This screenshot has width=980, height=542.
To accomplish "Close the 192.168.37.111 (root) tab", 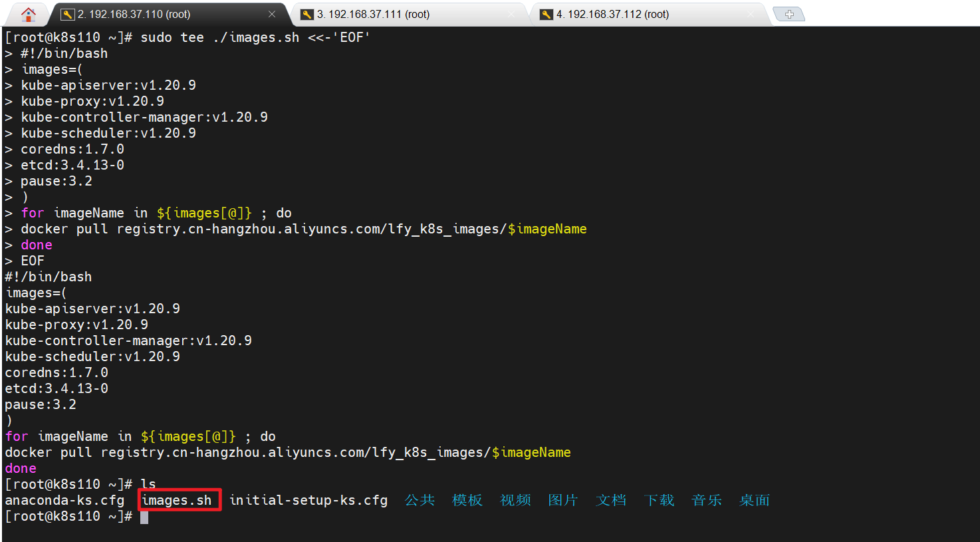I will click(511, 14).
